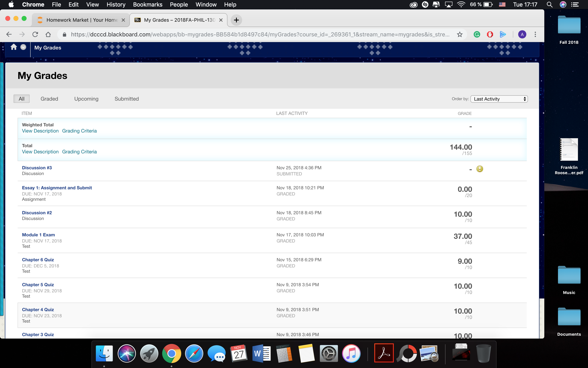The height and width of the screenshot is (368, 588).
Task: Close the Homework Market tab
Action: click(x=124, y=20)
